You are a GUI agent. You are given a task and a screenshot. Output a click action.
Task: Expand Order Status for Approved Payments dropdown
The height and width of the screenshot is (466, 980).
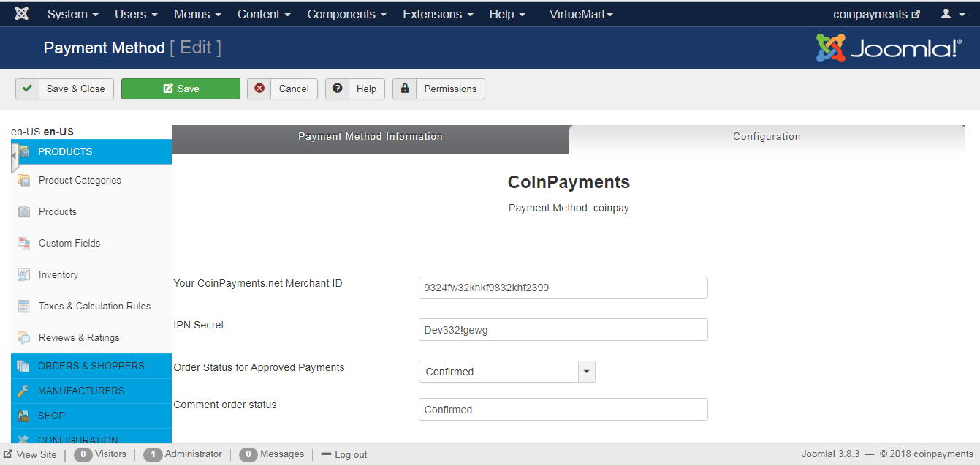tap(507, 372)
